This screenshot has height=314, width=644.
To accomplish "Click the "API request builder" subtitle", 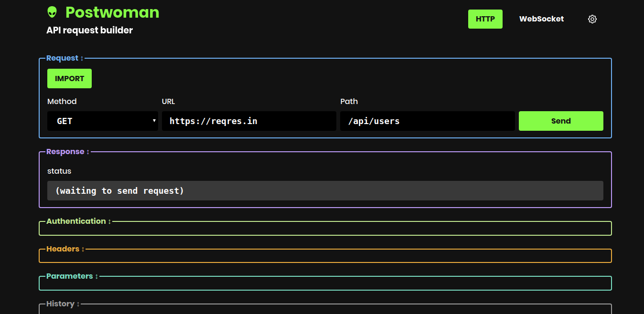I will click(x=90, y=31).
